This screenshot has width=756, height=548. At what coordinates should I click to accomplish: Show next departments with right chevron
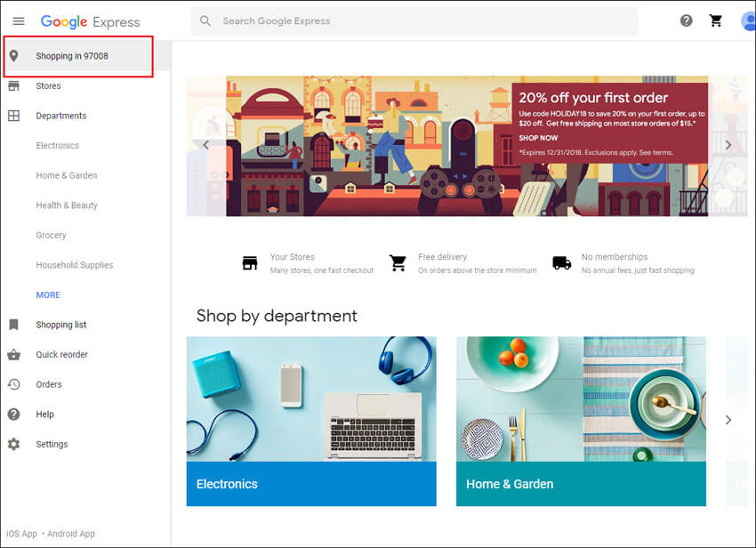pyautogui.click(x=728, y=420)
